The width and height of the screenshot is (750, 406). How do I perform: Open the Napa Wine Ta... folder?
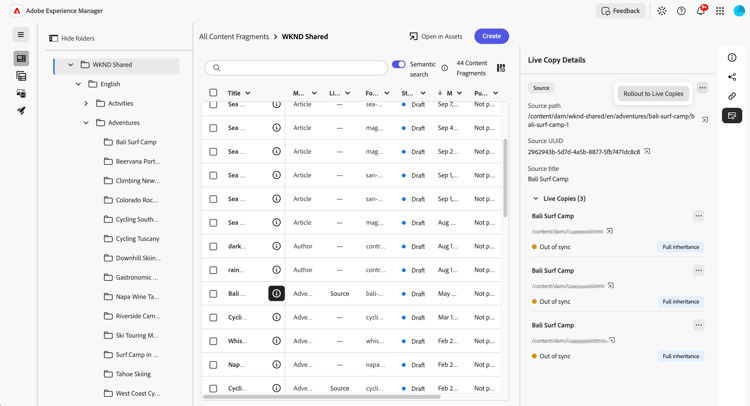(x=132, y=296)
